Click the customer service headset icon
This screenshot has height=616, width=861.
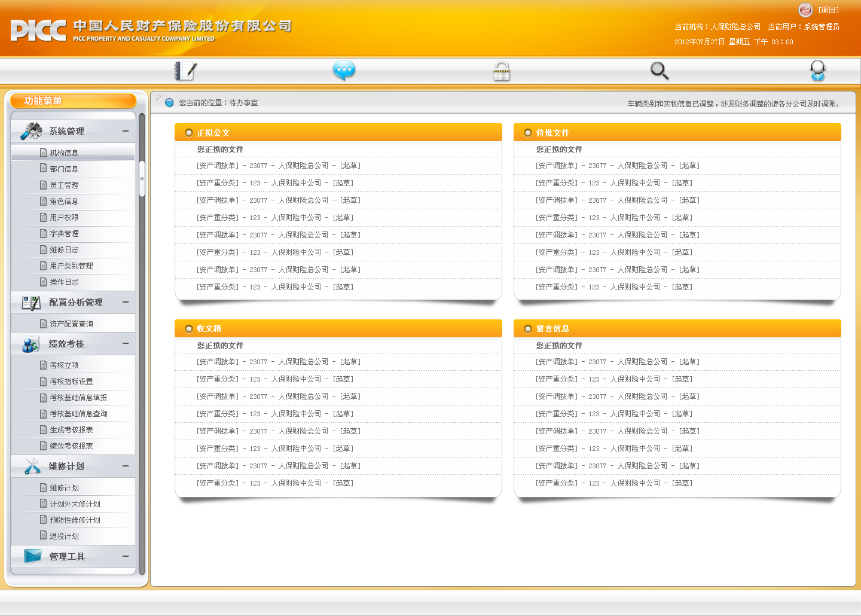(x=818, y=71)
